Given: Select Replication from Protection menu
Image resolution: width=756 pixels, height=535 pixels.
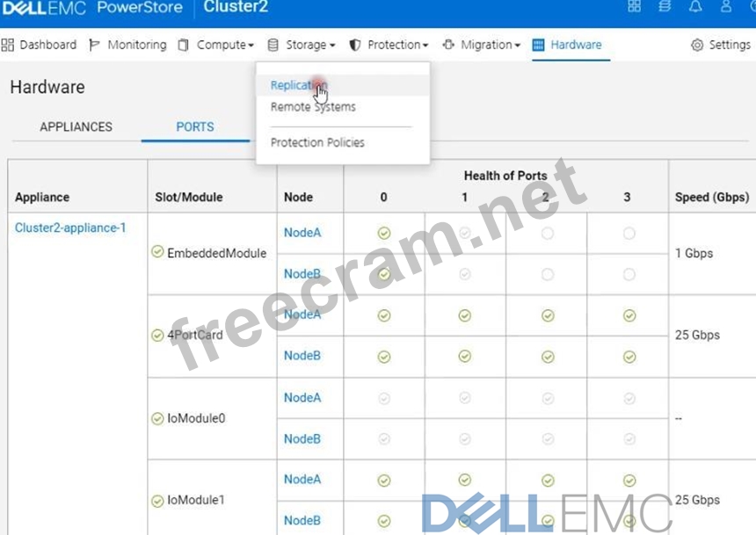Looking at the screenshot, I should coord(298,85).
